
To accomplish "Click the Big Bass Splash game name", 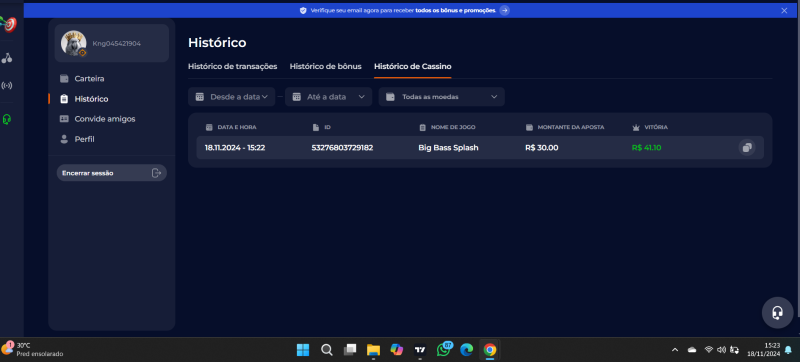I will tap(448, 148).
